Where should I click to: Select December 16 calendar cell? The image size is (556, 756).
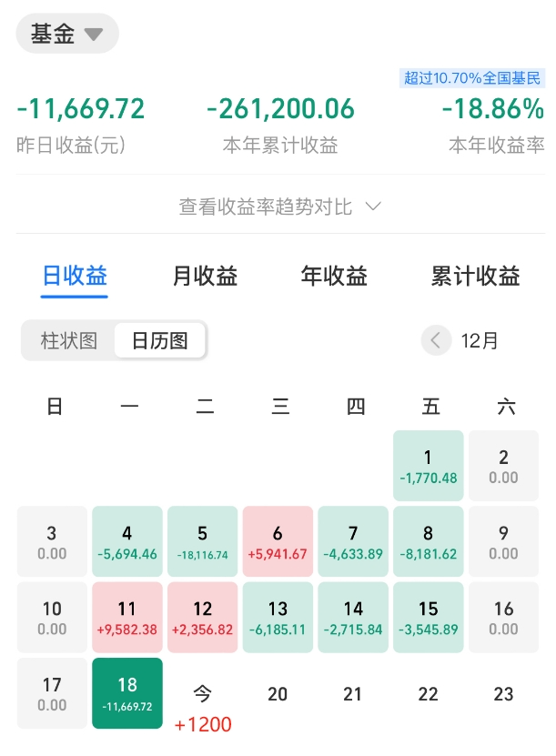(x=503, y=617)
